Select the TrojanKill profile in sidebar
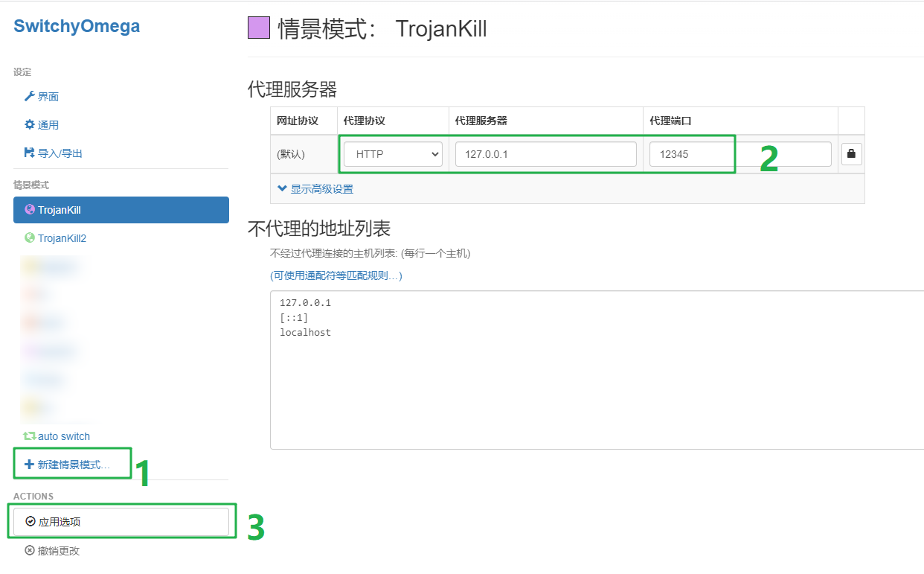Image resolution: width=924 pixels, height=574 pixels. (121, 210)
